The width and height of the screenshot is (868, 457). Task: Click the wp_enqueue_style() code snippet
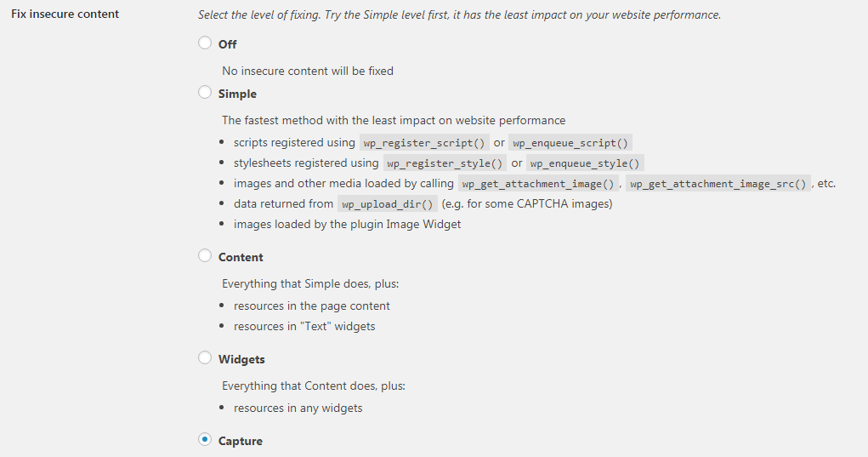point(585,163)
